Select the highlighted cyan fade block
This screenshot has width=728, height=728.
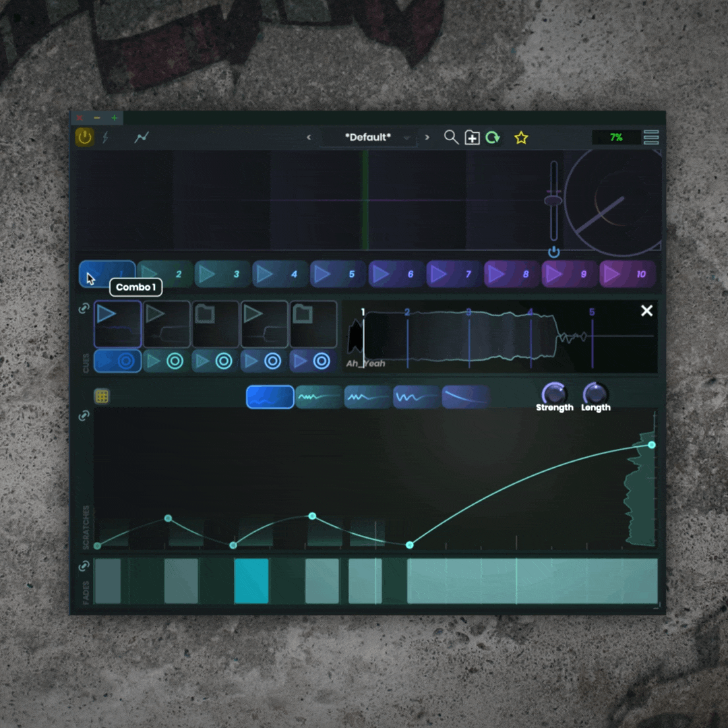click(251, 580)
